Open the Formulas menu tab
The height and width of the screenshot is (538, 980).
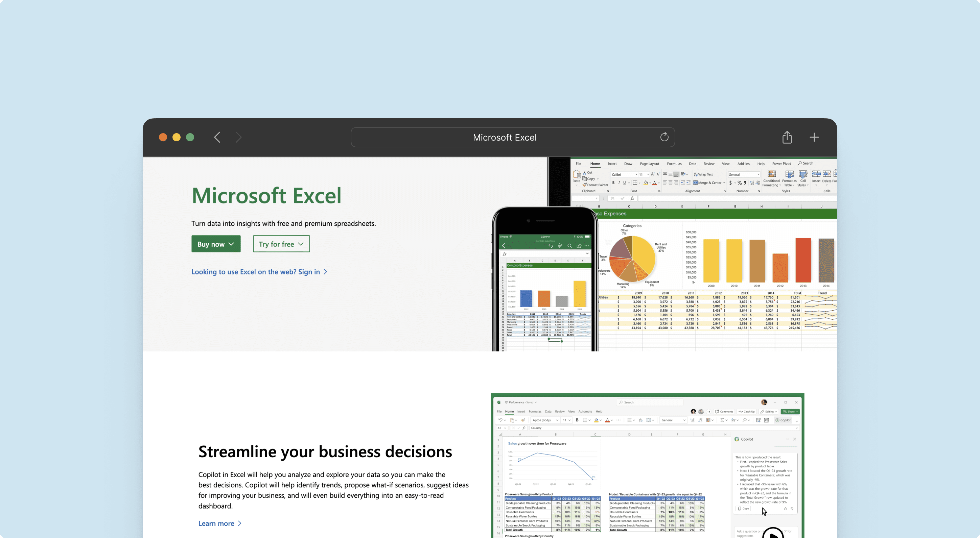click(675, 163)
